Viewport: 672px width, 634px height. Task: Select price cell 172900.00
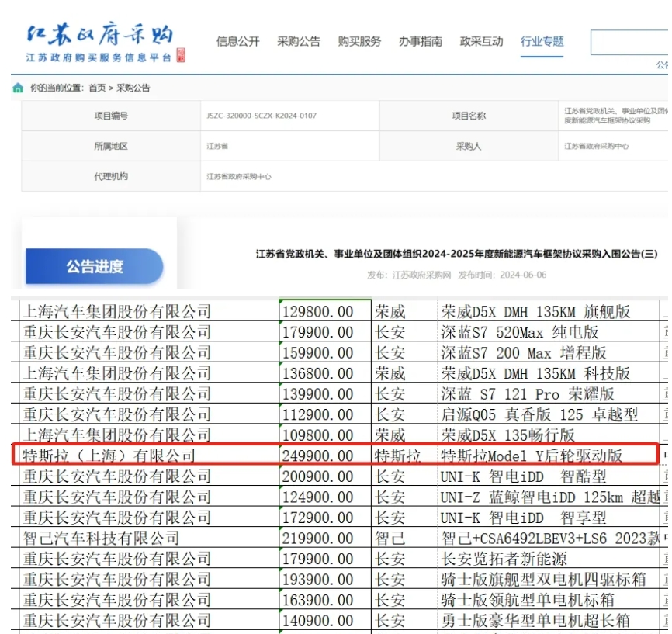click(x=325, y=518)
